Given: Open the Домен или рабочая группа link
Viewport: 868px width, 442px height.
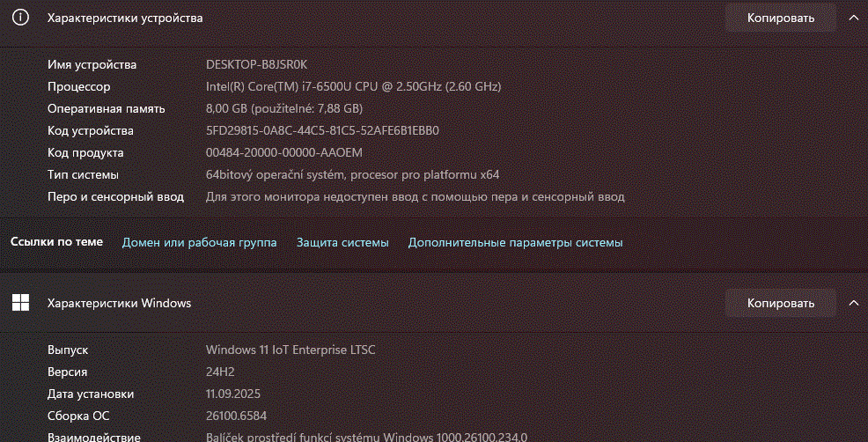Looking at the screenshot, I should 199,243.
